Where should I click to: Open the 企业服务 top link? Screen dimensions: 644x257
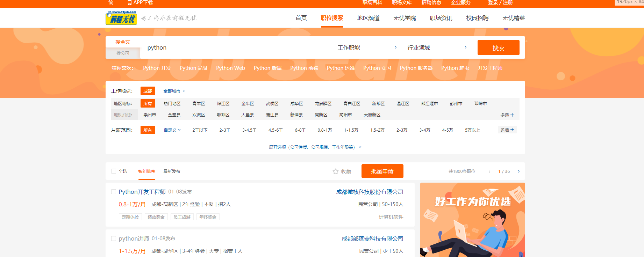[x=461, y=2]
